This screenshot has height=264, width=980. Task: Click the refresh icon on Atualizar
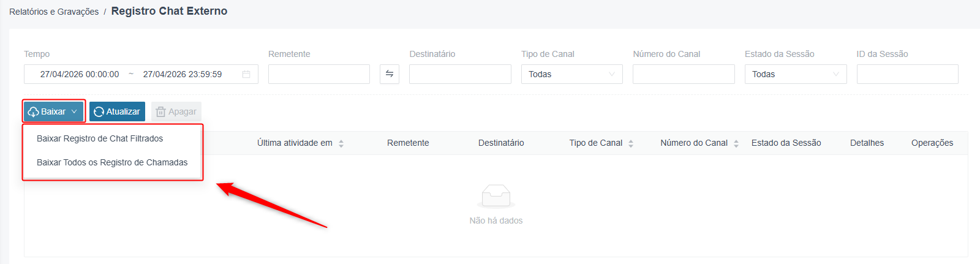[x=99, y=112]
